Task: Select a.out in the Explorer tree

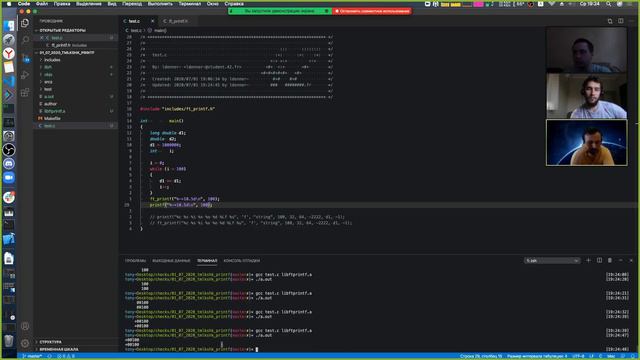Action: (x=49, y=97)
